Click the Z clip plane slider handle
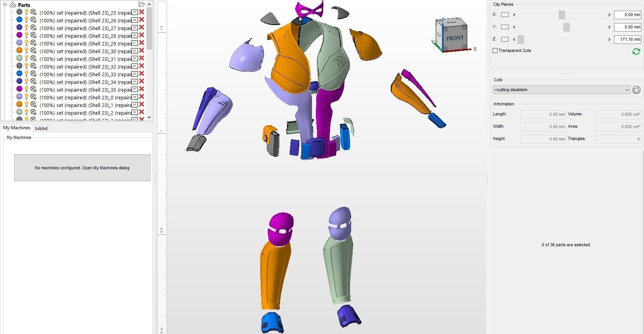 click(521, 39)
